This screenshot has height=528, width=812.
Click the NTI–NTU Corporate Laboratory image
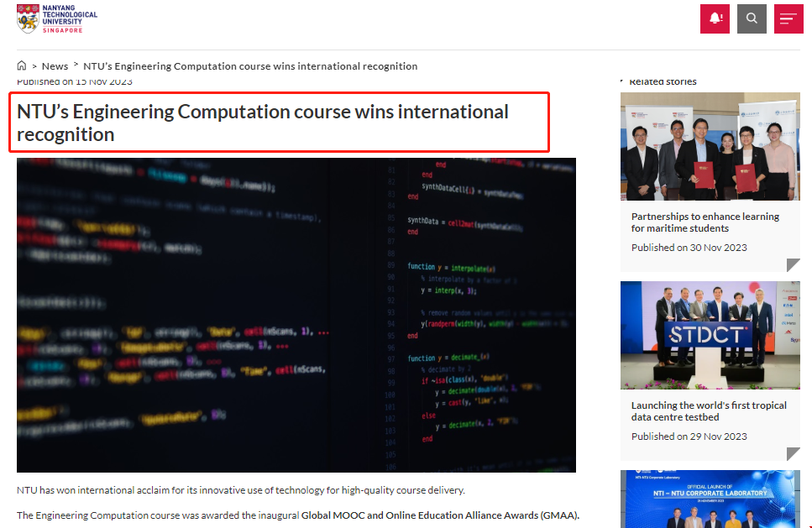click(x=710, y=499)
